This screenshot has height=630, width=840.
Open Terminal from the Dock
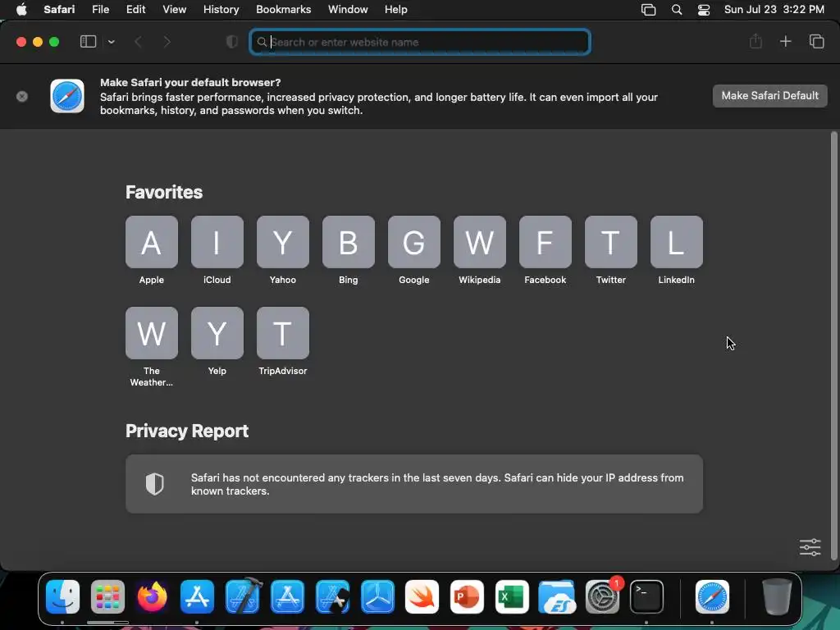click(646, 597)
